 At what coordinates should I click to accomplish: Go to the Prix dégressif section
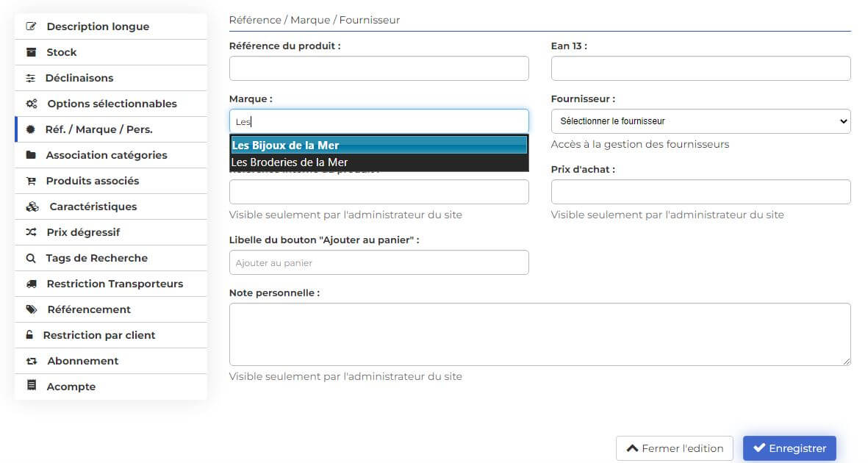pos(83,232)
